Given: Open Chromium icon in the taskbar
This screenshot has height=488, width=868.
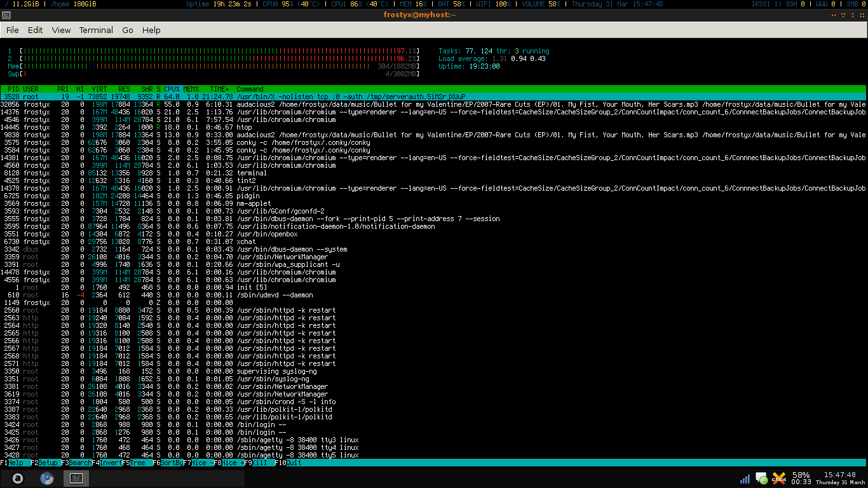Looking at the screenshot, I should pos(47,478).
